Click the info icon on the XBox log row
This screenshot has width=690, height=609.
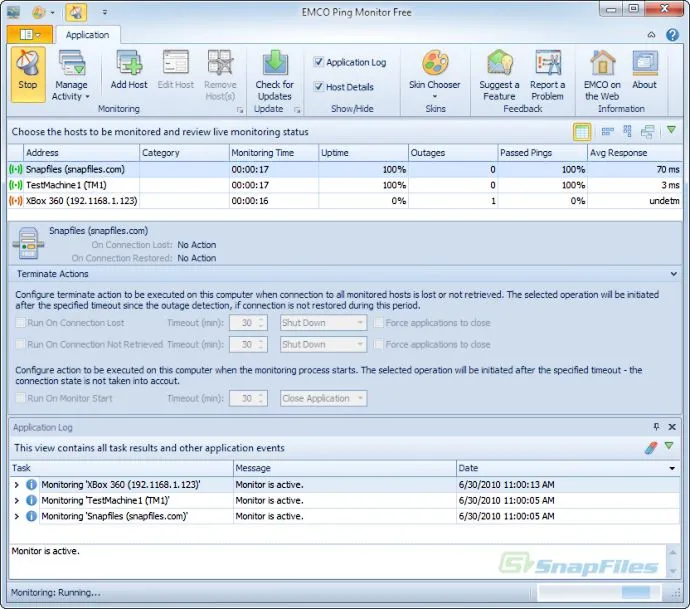pos(31,484)
